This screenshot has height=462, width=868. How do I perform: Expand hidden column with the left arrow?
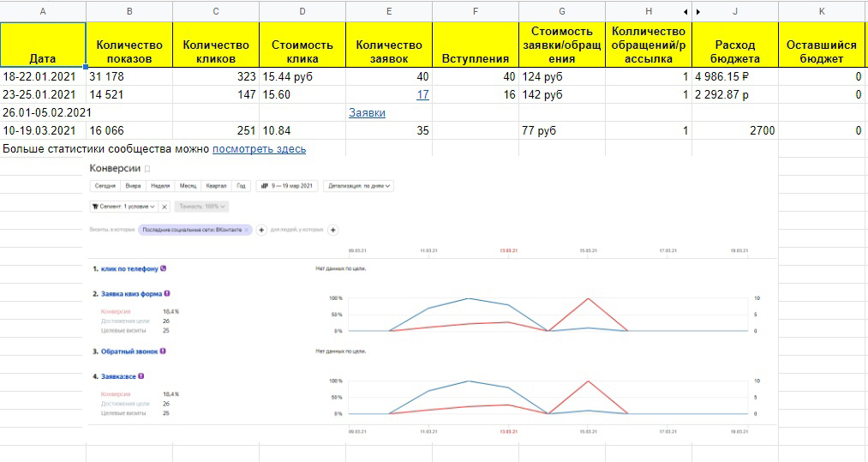pyautogui.click(x=685, y=12)
